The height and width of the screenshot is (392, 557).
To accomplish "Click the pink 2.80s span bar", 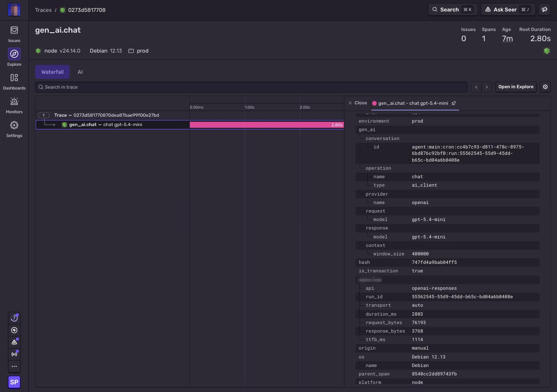I will click(x=267, y=125).
